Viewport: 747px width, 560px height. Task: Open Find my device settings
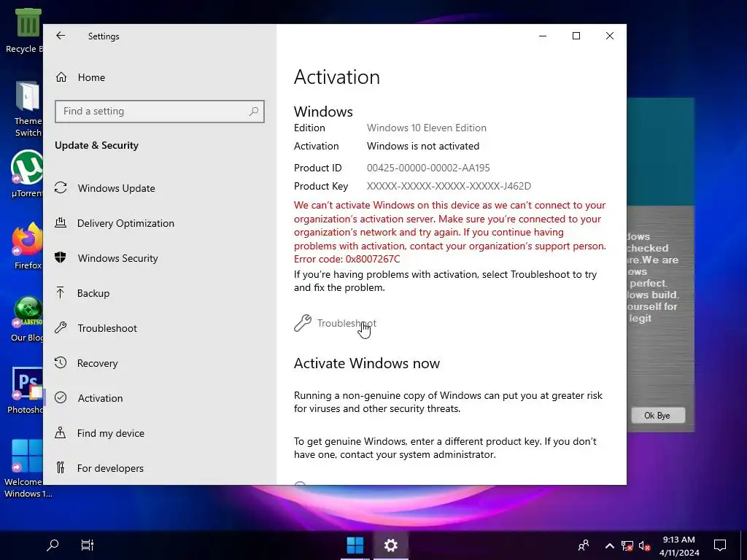pos(111,433)
